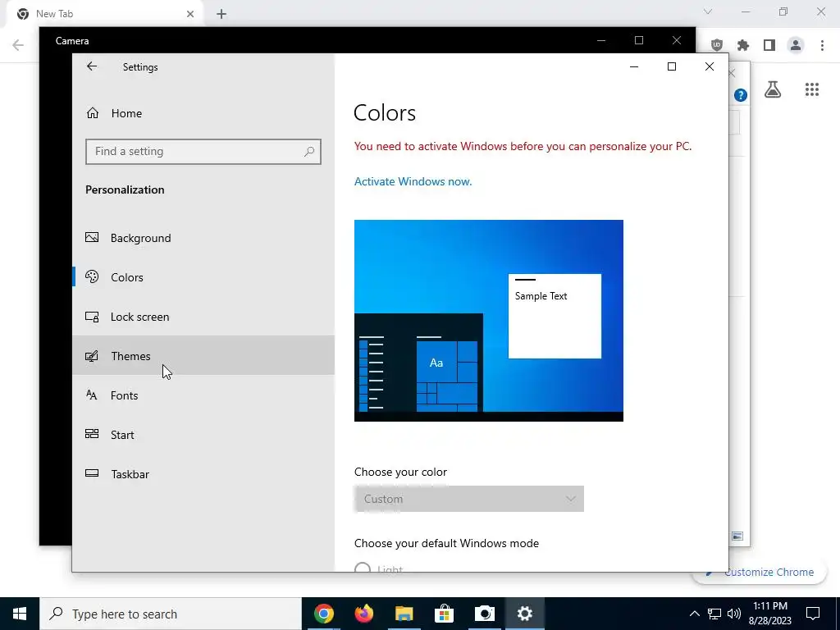Click the Lock screen icon in sidebar
This screenshot has height=630, width=840.
[x=92, y=317]
